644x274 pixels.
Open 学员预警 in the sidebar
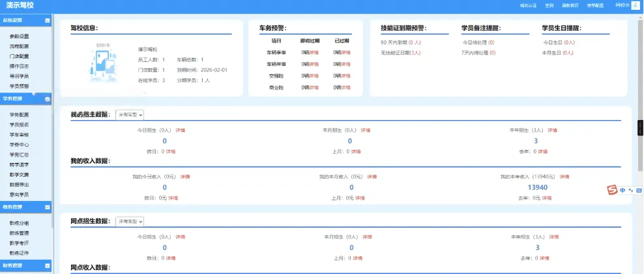20,86
